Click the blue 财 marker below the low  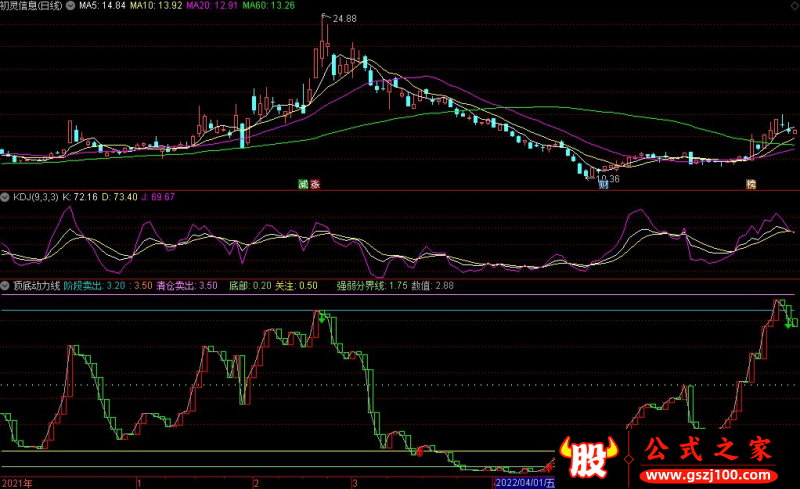[x=603, y=185]
